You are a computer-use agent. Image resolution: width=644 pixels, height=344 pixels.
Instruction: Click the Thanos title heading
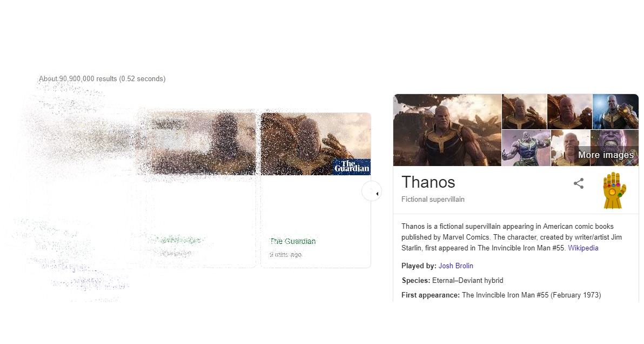coord(428,182)
